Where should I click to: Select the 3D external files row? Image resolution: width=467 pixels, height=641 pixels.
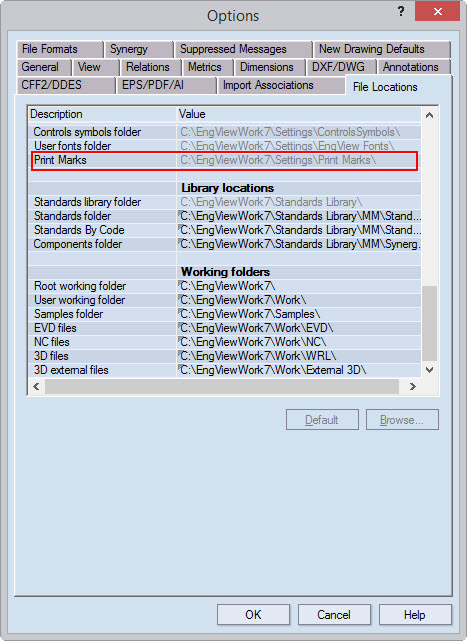tap(225, 370)
